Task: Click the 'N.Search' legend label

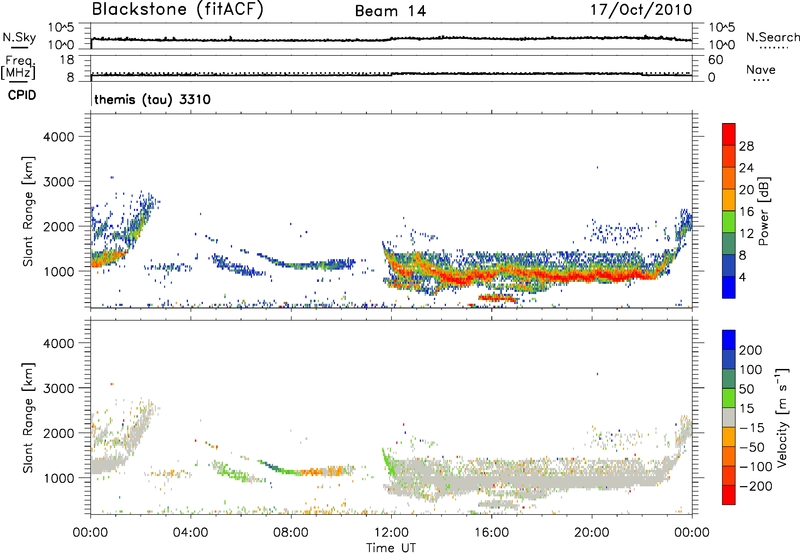Action: tap(772, 37)
